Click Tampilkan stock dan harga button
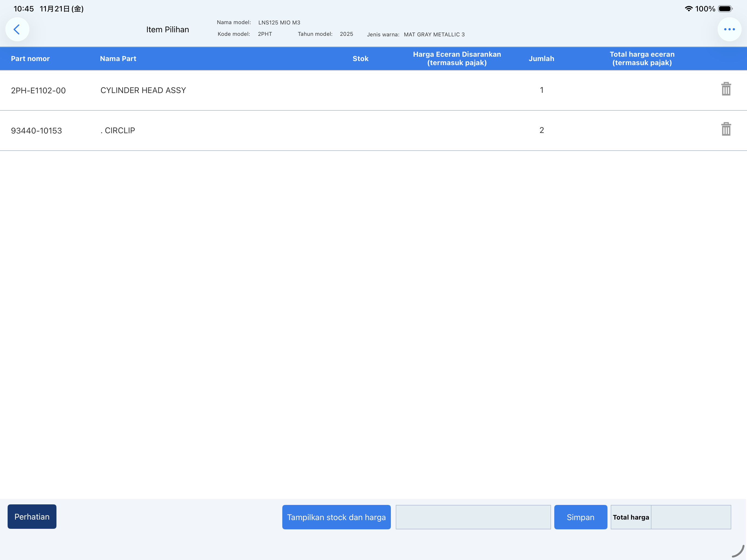Screen dimensions: 747x560 [x=336, y=517]
